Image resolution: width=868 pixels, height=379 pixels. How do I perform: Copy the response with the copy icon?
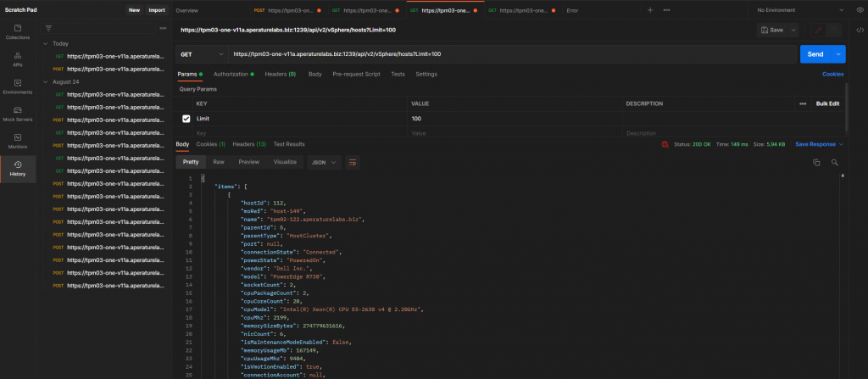pos(816,162)
